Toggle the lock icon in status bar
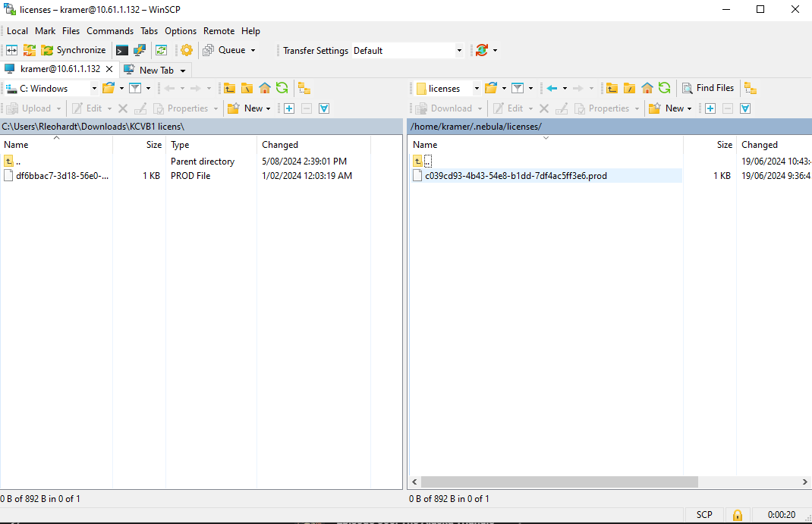Viewport: 812px width, 524px height. tap(737, 515)
